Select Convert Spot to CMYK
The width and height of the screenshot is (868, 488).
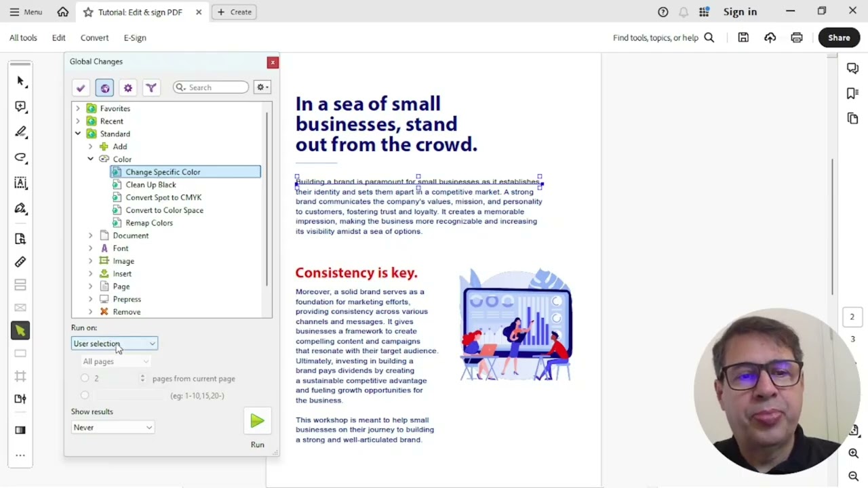click(x=163, y=197)
